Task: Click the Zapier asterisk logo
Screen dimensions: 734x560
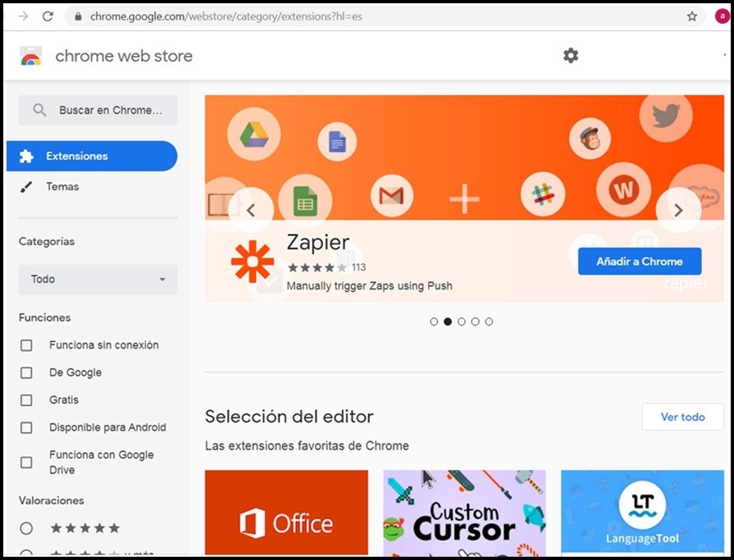Action: pyautogui.click(x=253, y=262)
